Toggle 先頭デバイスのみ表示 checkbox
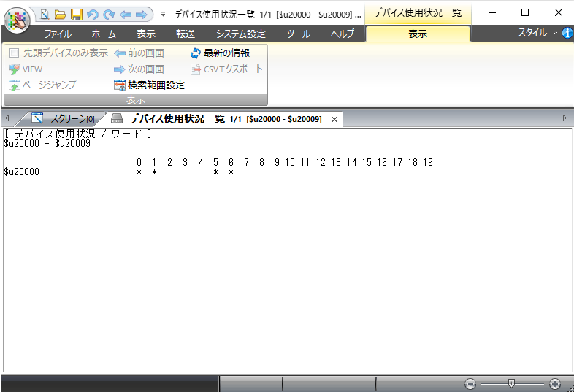Screen dimensions: 574x392 [15, 53]
